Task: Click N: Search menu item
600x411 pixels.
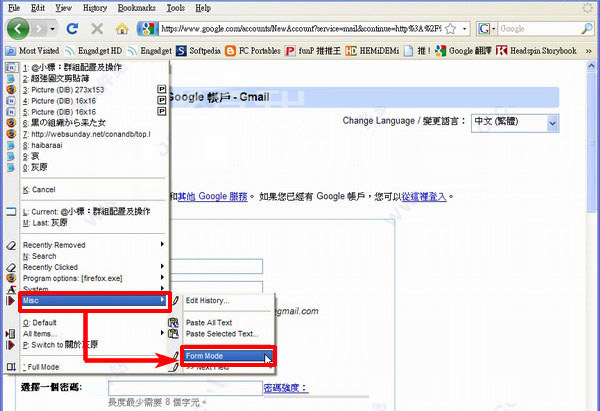Action: pyautogui.click(x=94, y=256)
